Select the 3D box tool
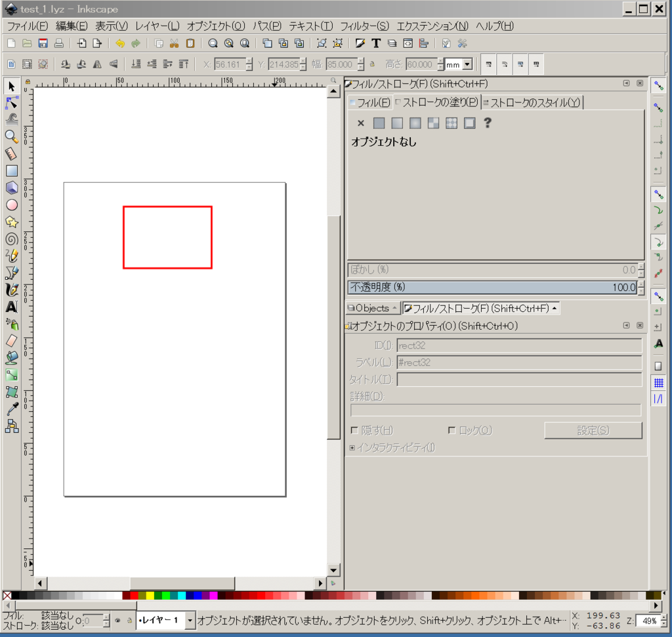The height and width of the screenshot is (637, 672). pos(12,188)
